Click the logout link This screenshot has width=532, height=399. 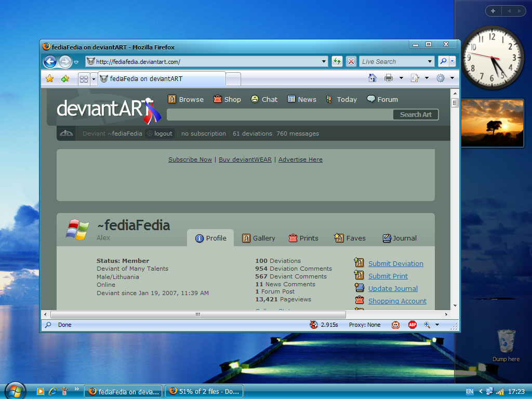pos(160,134)
